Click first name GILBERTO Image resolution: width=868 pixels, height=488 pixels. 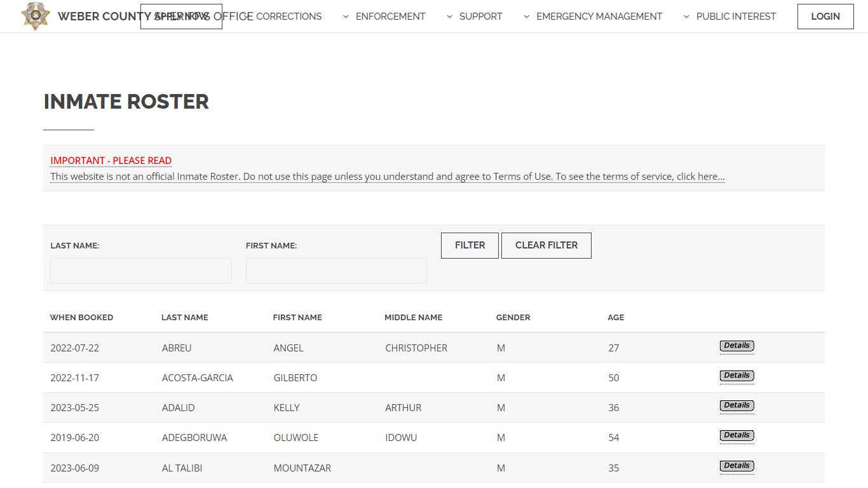295,378
